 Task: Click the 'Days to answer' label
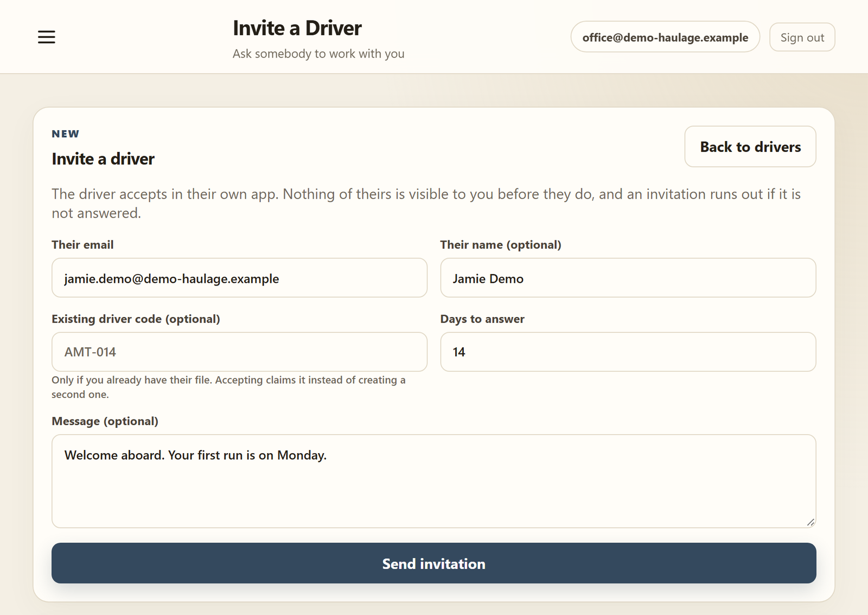pos(482,319)
